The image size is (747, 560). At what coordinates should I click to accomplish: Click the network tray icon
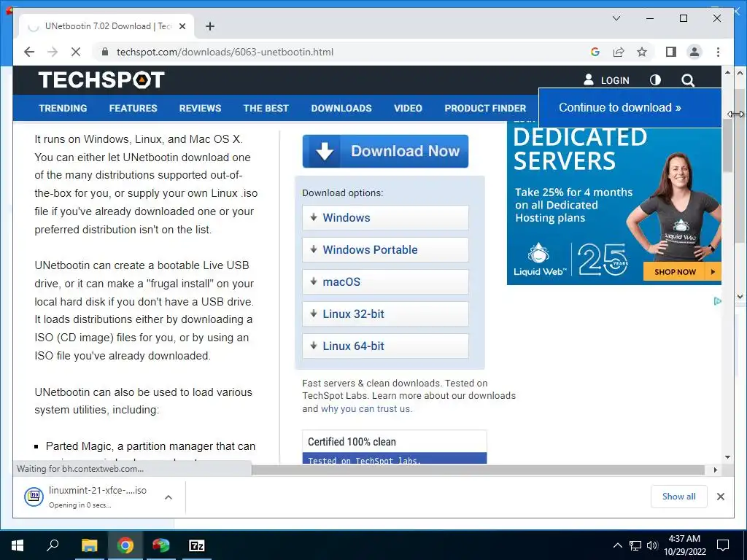coord(635,545)
